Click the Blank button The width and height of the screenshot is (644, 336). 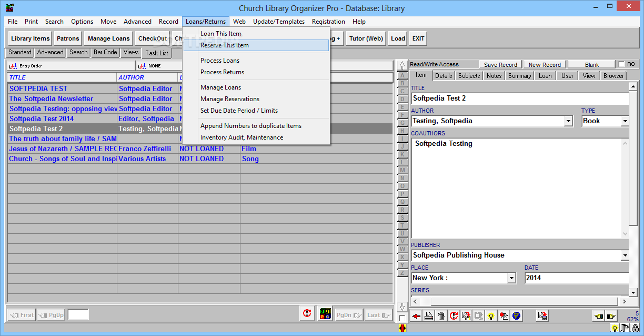pos(592,65)
